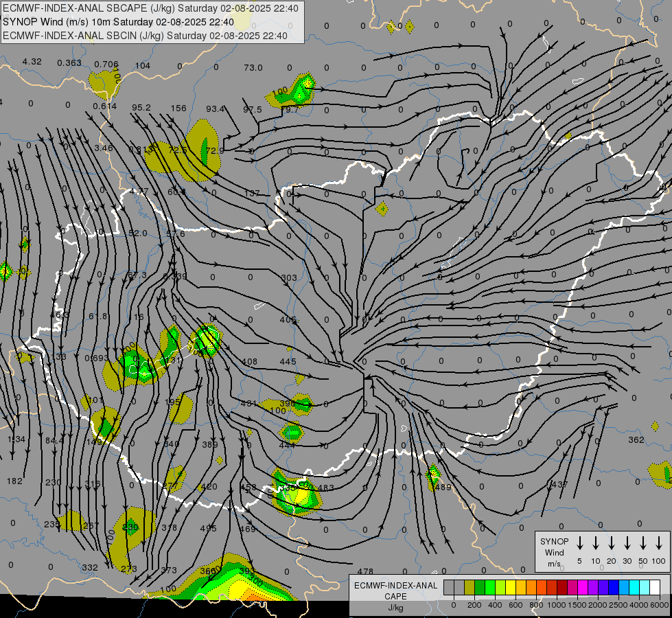Click the map value 97.5
This screenshot has height=618, width=672.
[253, 110]
